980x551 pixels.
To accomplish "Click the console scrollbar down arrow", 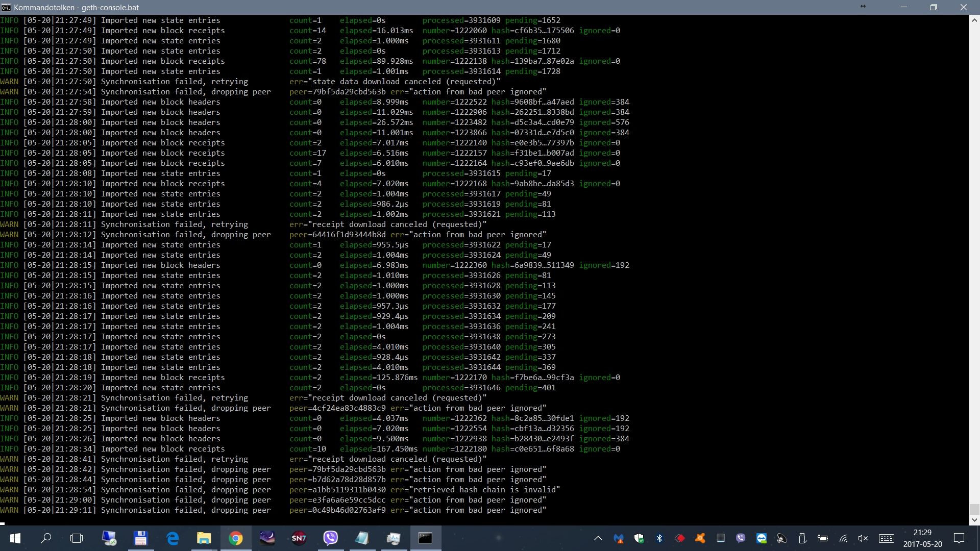I will coord(974,520).
